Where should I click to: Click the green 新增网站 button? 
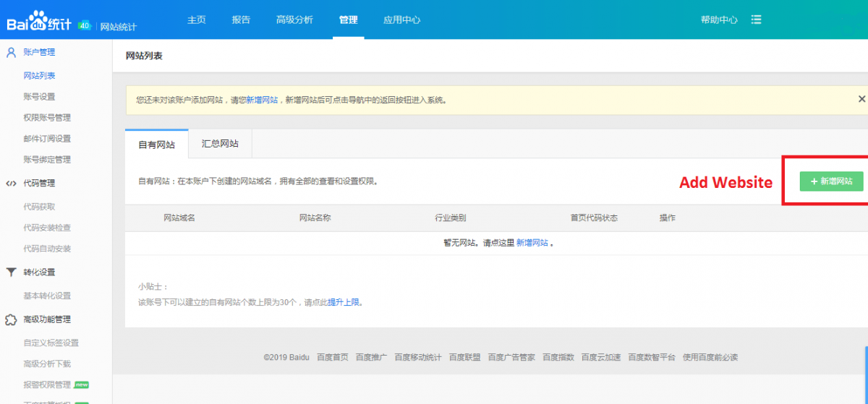pyautogui.click(x=831, y=181)
